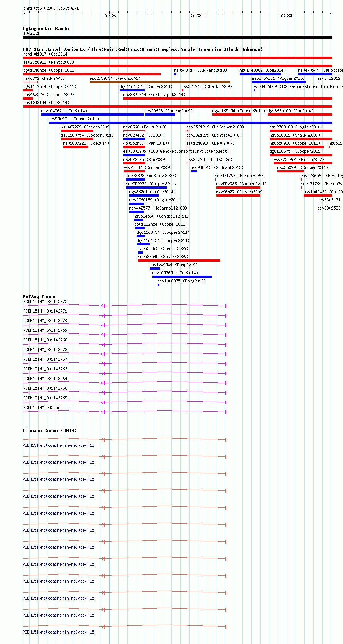343x644 pixels.
Task: Click the chr10:56002909..56350271 coordinate label
Action: click(x=51, y=8)
